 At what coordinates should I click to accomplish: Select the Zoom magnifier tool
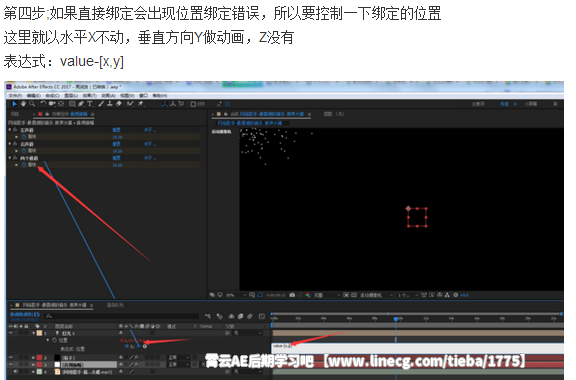coord(32,104)
